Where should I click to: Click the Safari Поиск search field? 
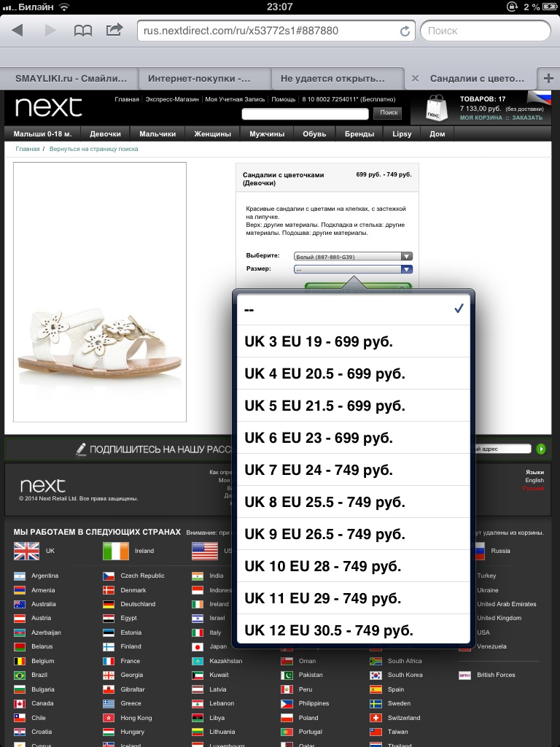point(485,31)
